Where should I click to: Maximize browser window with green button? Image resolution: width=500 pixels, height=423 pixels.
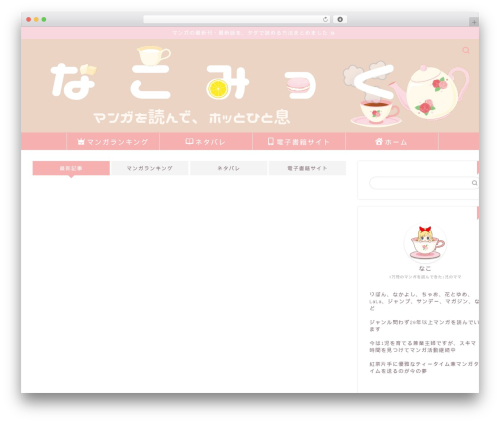click(44, 20)
